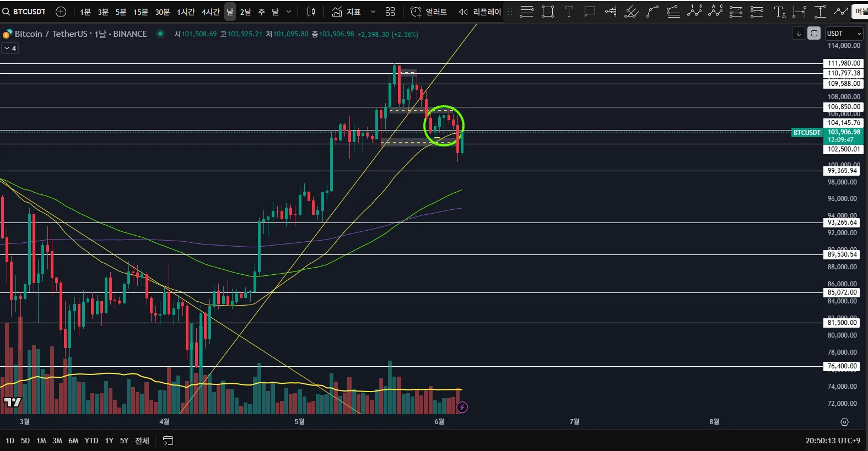The image size is (868, 451).
Task: Select the 날 daily timeframe
Action: tap(230, 12)
